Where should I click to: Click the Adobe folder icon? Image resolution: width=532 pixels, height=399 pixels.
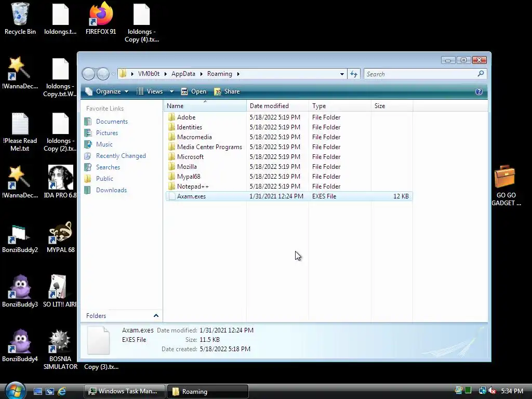[x=171, y=117]
